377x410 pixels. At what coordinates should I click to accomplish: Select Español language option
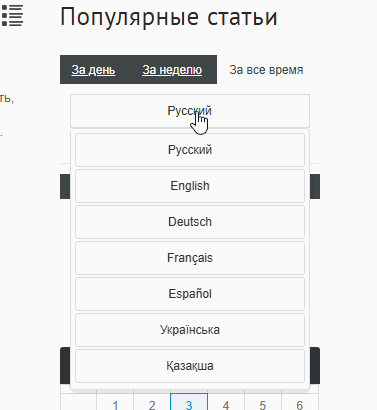click(x=190, y=294)
